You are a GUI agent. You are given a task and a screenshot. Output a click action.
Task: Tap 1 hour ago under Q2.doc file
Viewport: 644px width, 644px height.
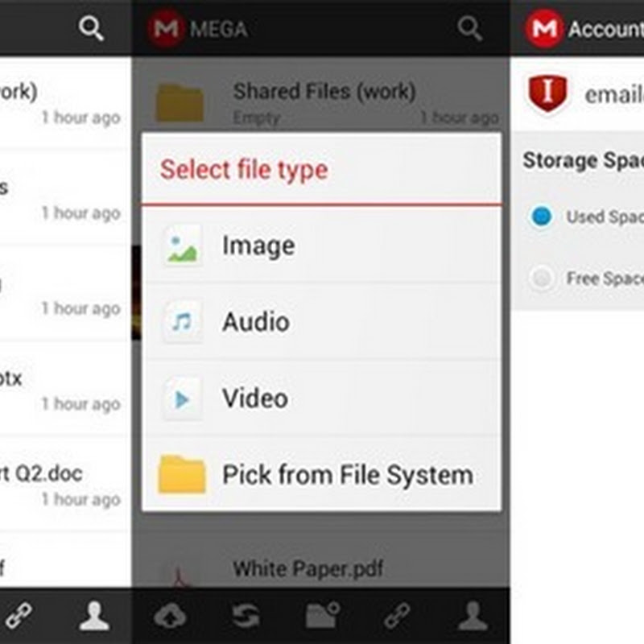(x=81, y=499)
